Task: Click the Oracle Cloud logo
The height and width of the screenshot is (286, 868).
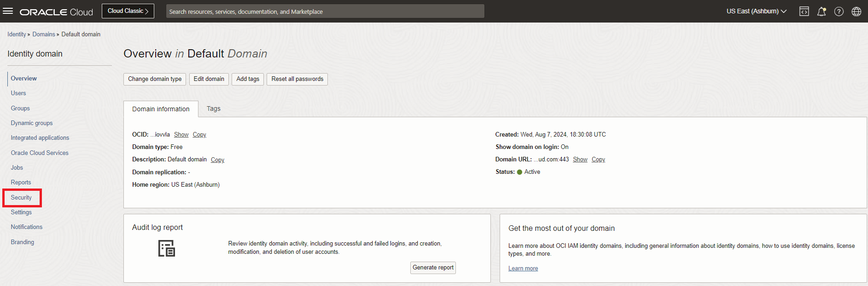Action: tap(56, 12)
